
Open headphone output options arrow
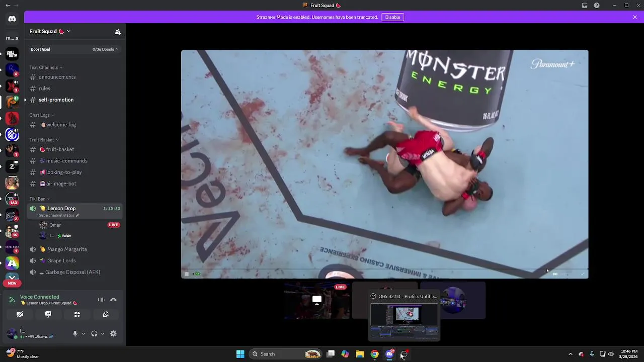[103, 333]
